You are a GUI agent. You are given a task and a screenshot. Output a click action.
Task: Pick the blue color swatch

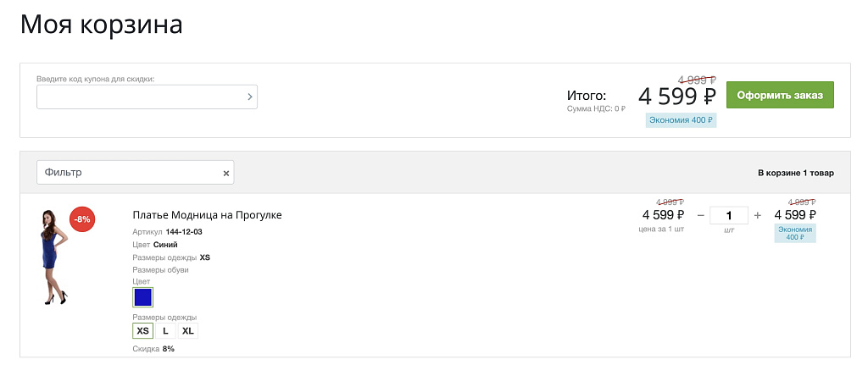tap(142, 297)
